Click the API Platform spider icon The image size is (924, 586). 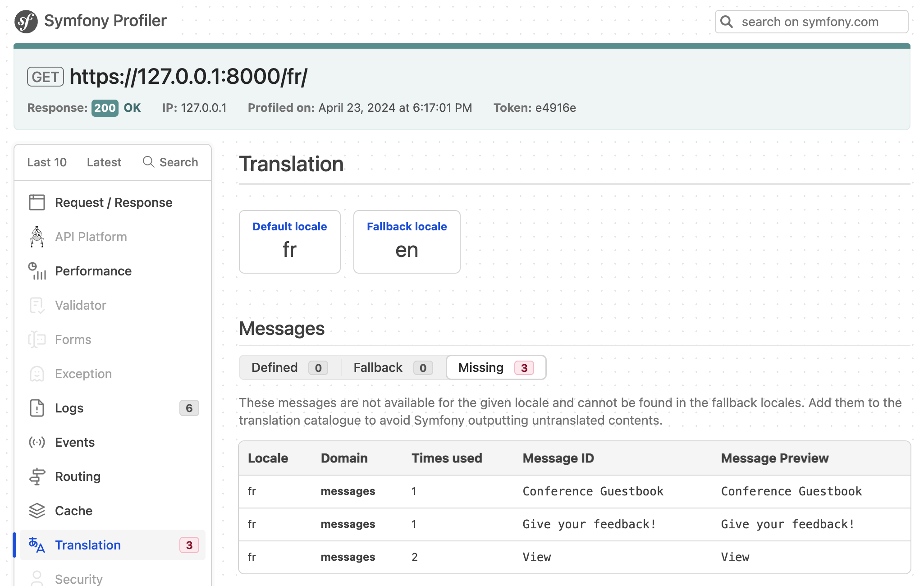tap(37, 236)
